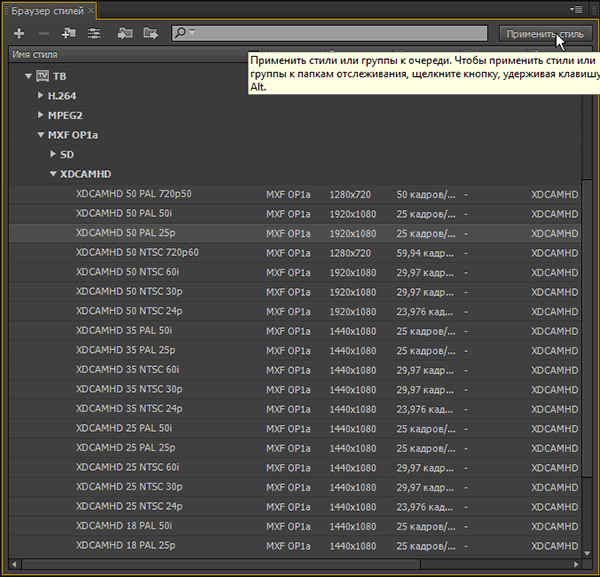Select the H.264 tree label

click(62, 96)
